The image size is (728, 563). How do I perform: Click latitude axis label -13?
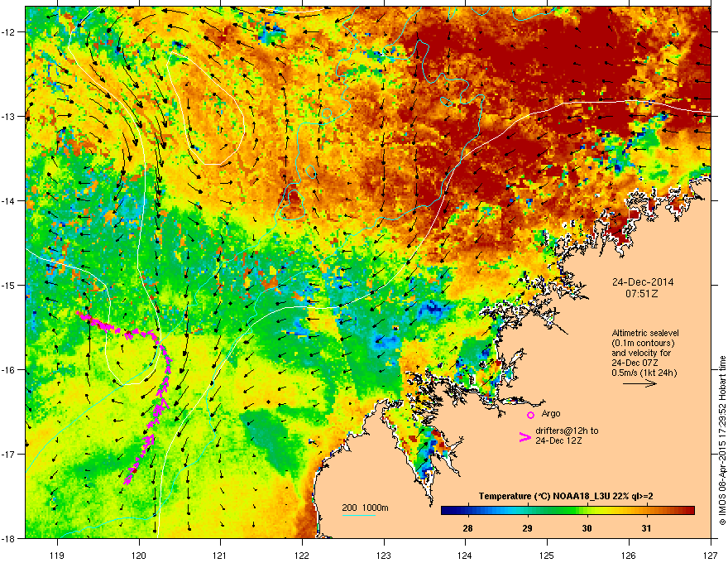9,116
